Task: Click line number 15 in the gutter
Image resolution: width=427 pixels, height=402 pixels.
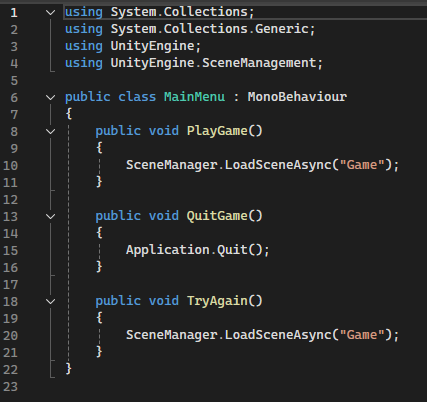Action: pos(10,250)
